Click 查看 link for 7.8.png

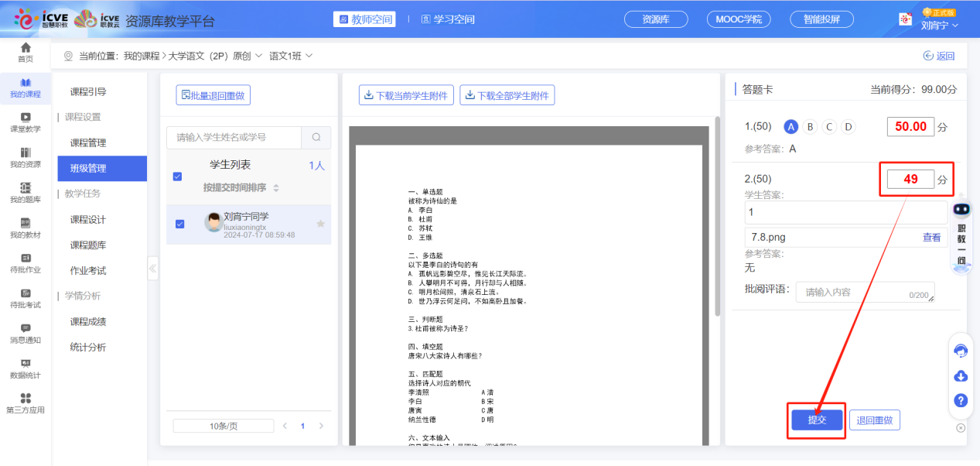tap(931, 238)
